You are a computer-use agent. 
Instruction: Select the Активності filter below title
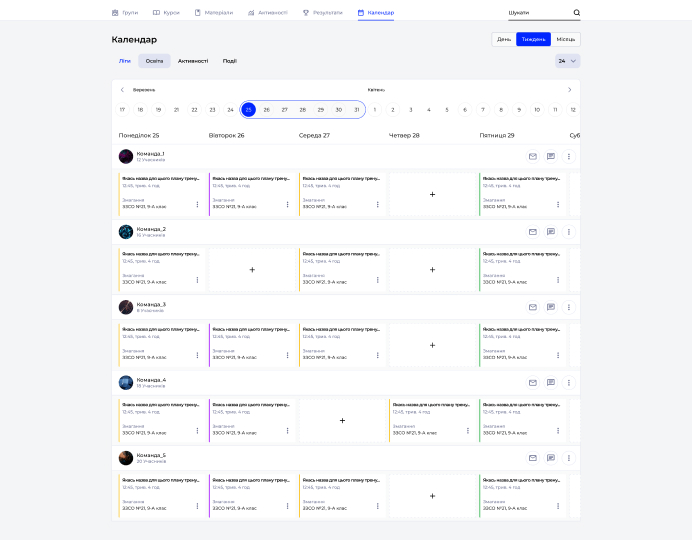[x=193, y=61]
